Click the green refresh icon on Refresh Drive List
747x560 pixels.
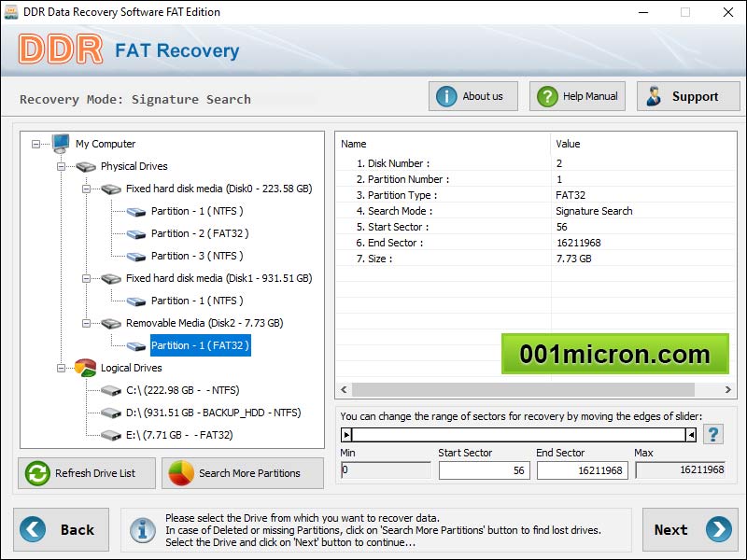coord(36,473)
